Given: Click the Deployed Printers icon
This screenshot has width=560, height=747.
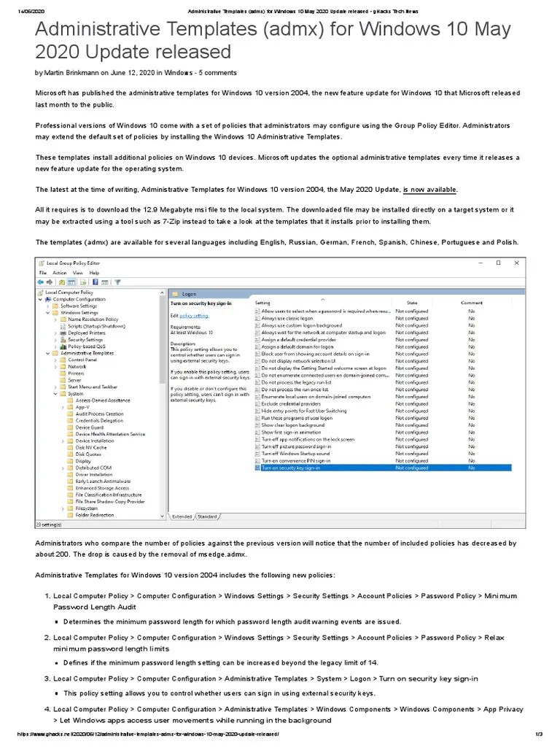Looking at the screenshot, I should tap(63, 333).
